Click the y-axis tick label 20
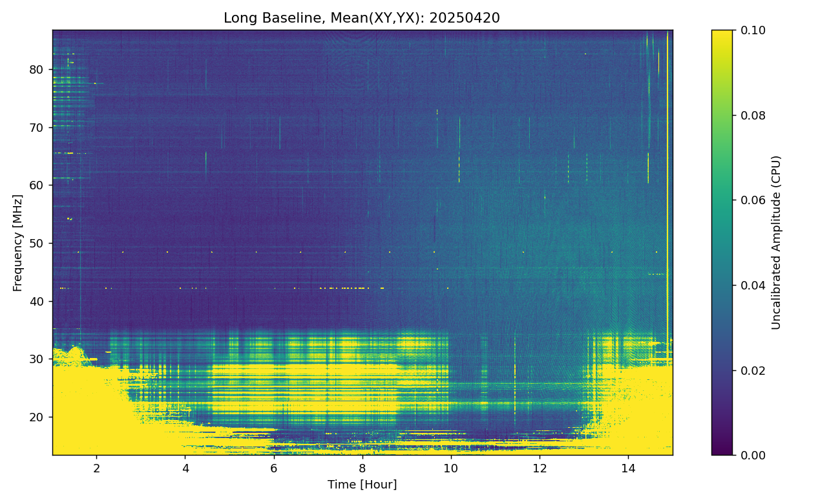Image resolution: width=840 pixels, height=504 pixels. pos(37,417)
